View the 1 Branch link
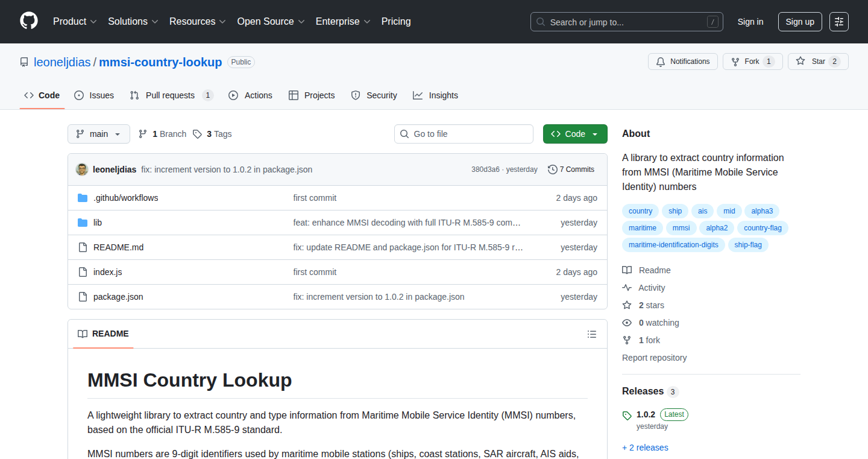 [163, 134]
